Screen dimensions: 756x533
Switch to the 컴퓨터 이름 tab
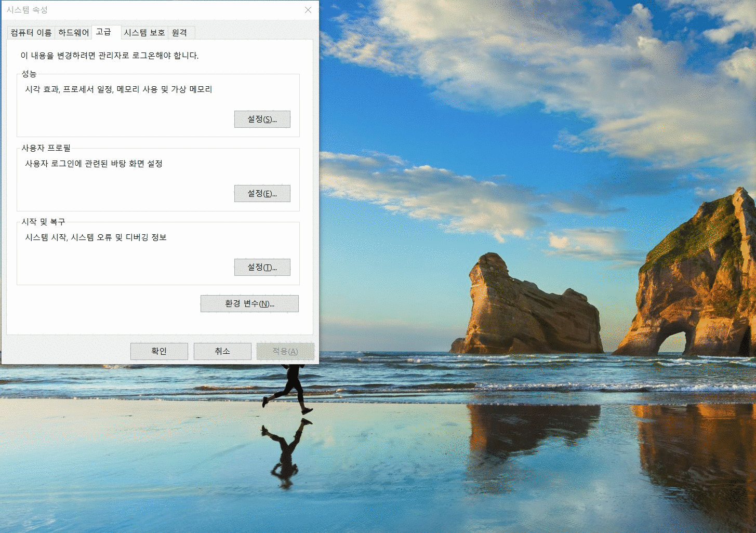click(x=31, y=33)
